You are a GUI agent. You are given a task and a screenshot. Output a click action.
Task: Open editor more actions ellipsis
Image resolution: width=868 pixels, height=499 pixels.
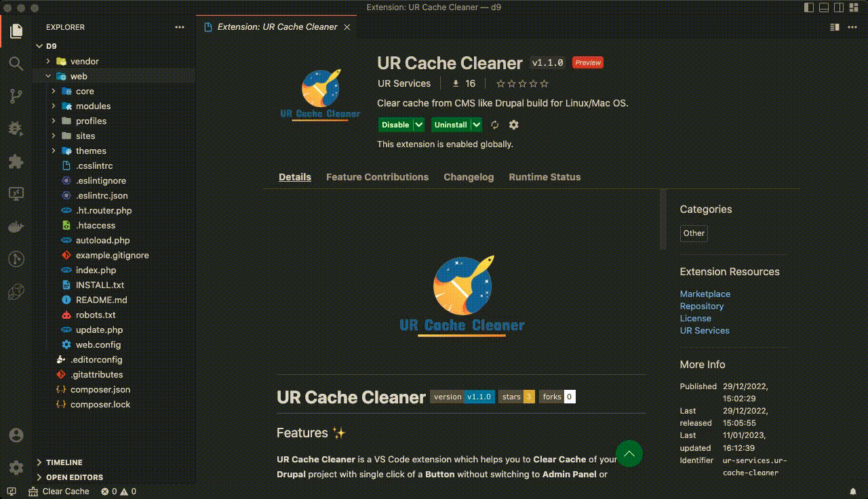pyautogui.click(x=852, y=27)
